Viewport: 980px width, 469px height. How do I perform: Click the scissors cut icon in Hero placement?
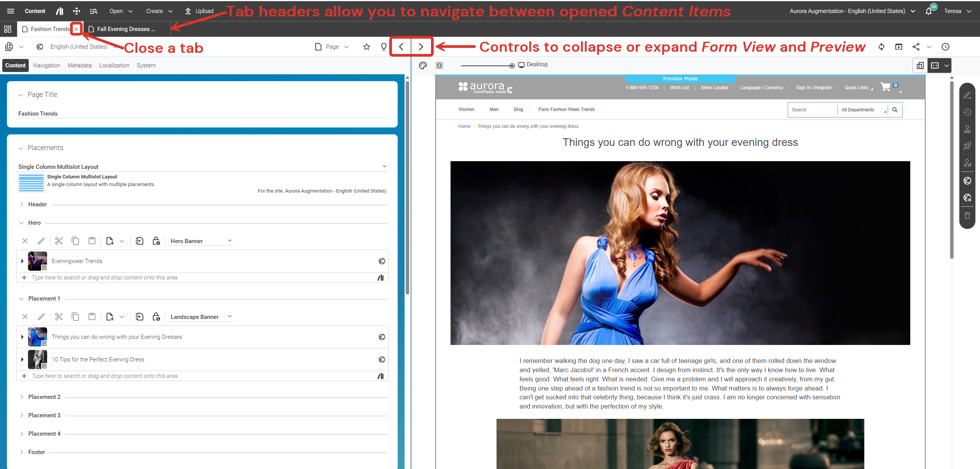tap(59, 240)
